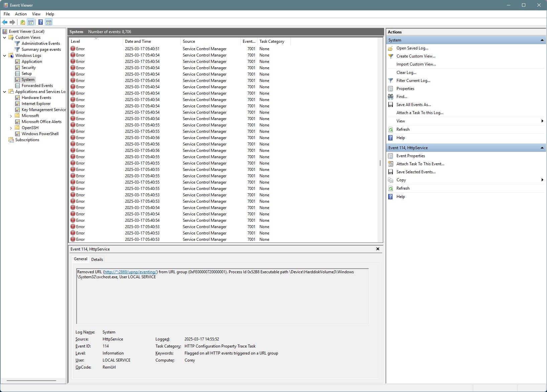Click the Filter Current Log funnel icon

(391, 81)
